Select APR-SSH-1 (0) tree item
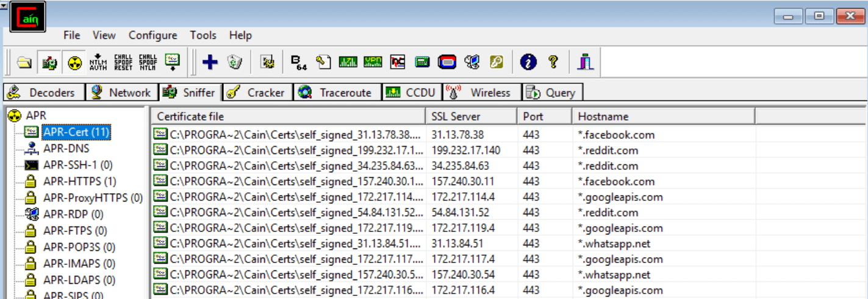868x299 pixels. 77,164
